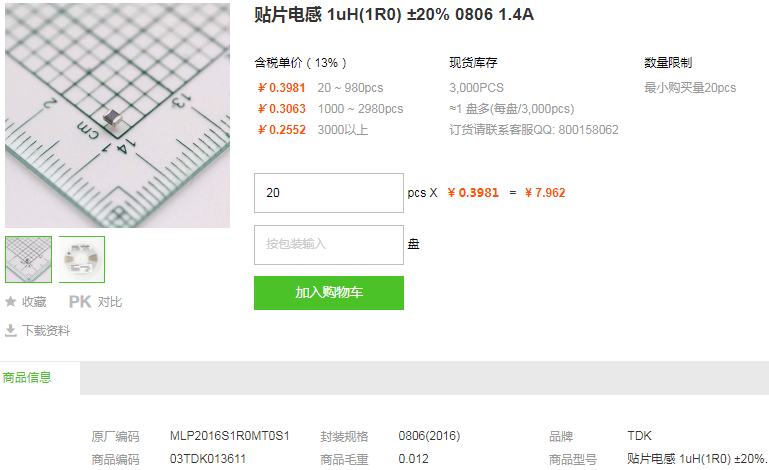Select the second thumbnail showing the component close-up

tap(81, 259)
